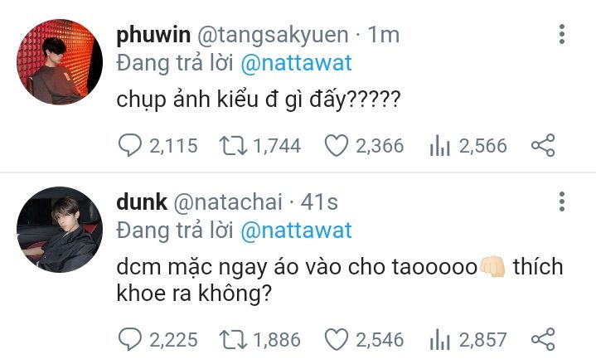View analytics on phuwin's tweet
The height and width of the screenshot is (364, 596).
click(439, 146)
